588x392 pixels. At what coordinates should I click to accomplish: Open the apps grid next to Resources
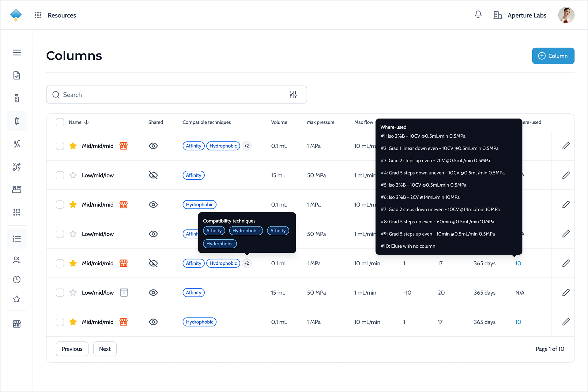[x=38, y=15]
